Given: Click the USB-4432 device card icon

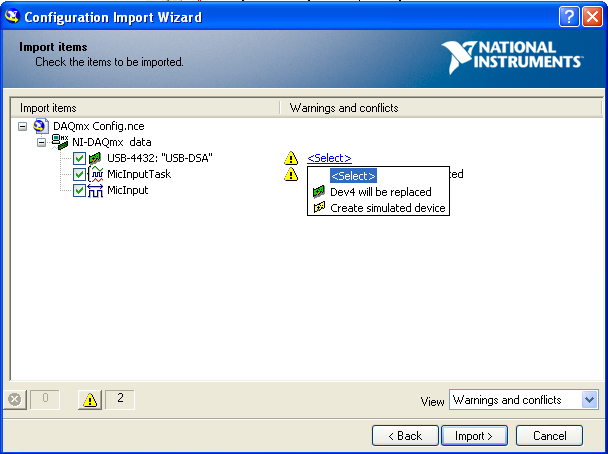Looking at the screenshot, I should click(x=95, y=158).
